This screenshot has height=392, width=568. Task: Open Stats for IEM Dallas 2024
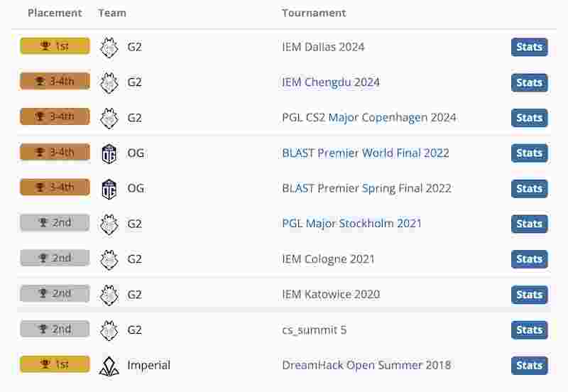coord(529,47)
